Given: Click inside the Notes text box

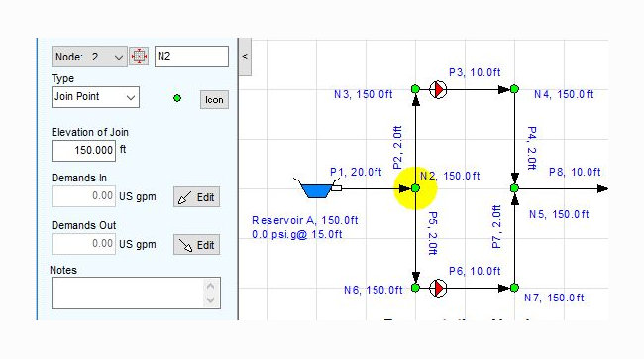Looking at the screenshot, I should coord(128,293).
